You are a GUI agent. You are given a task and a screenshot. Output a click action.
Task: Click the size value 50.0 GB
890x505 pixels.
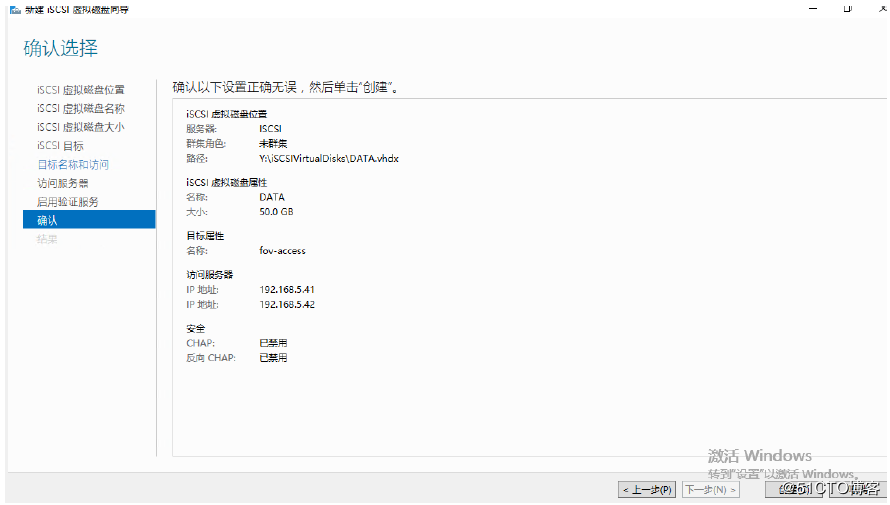click(x=276, y=212)
